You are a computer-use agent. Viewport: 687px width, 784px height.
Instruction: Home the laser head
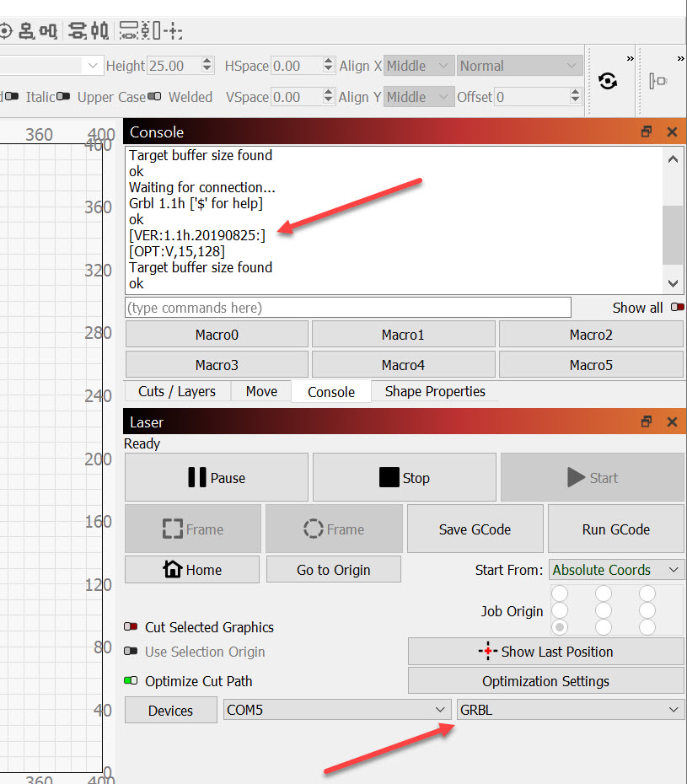pos(191,570)
